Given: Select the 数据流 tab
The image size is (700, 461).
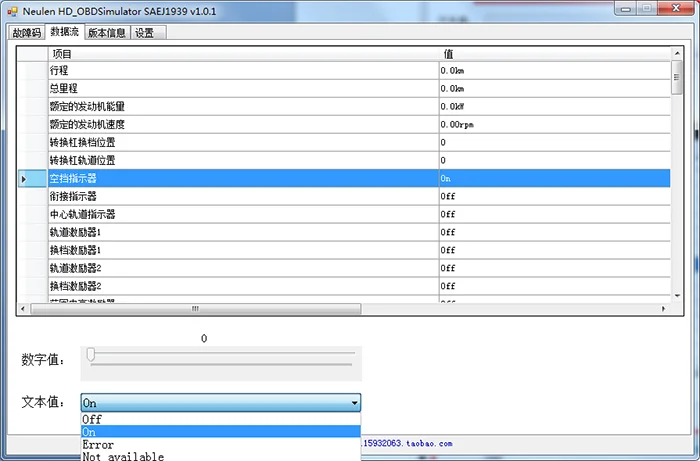Looking at the screenshot, I should coord(65,32).
